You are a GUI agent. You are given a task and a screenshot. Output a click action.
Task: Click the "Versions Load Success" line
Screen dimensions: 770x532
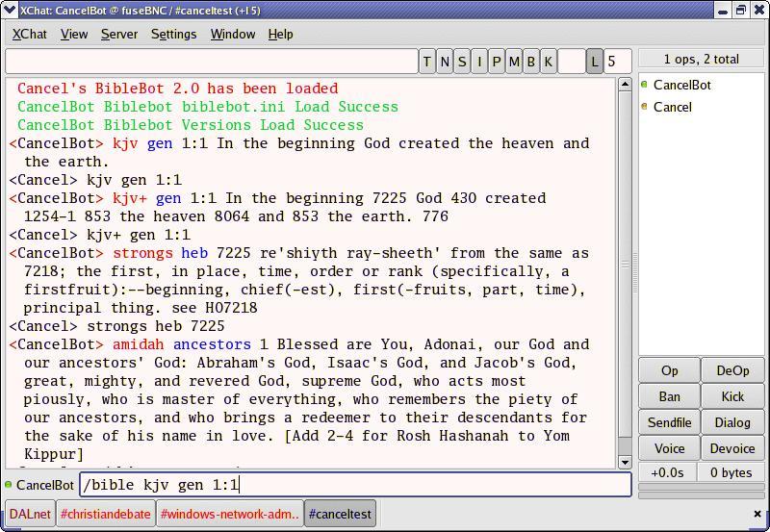191,125
